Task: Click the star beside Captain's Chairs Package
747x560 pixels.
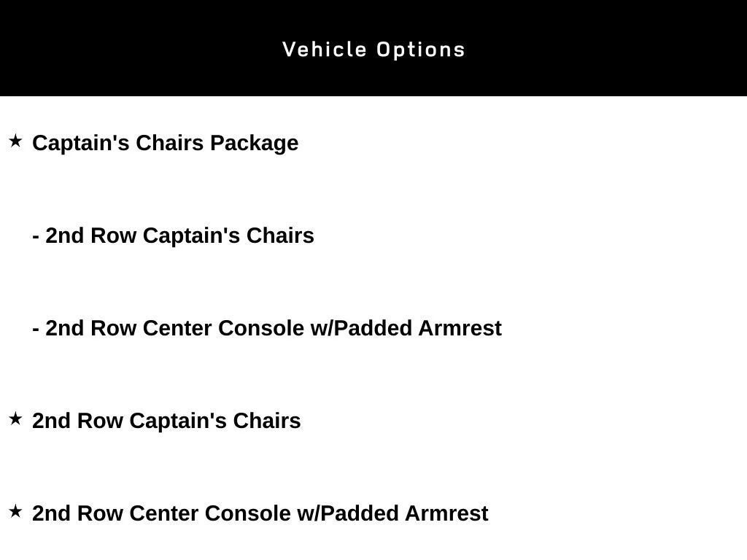Action: point(16,141)
